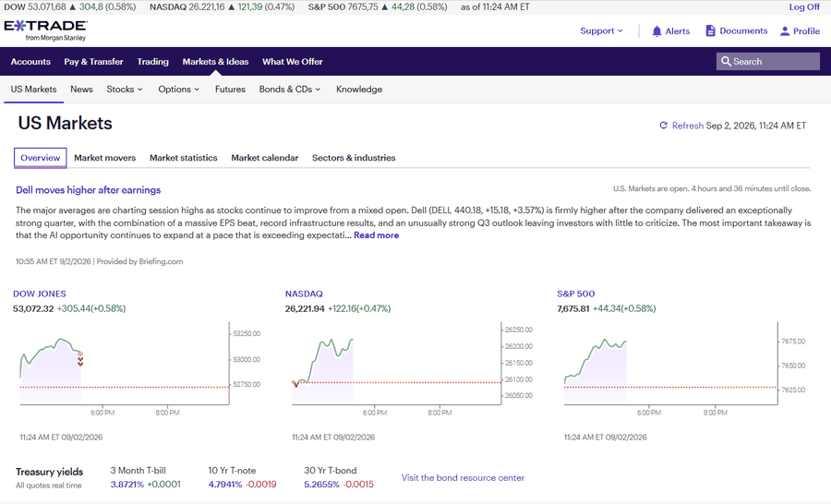Click the T-note change value -0.0019
This screenshot has height=504, width=831.
click(x=260, y=485)
